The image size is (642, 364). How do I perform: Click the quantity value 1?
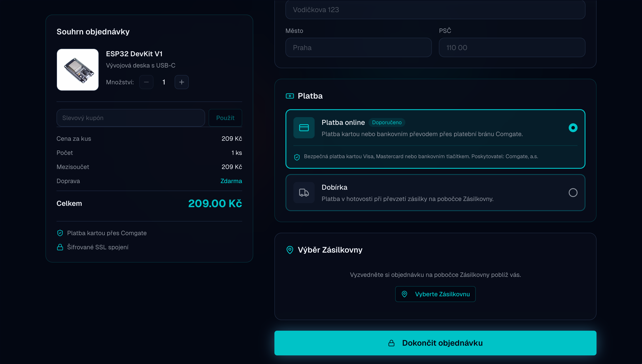click(164, 82)
